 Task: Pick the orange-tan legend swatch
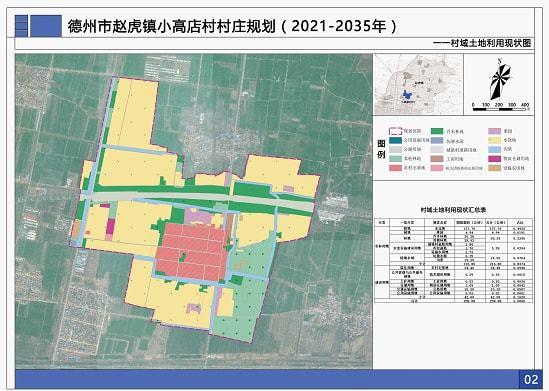pyautogui.click(x=494, y=168)
